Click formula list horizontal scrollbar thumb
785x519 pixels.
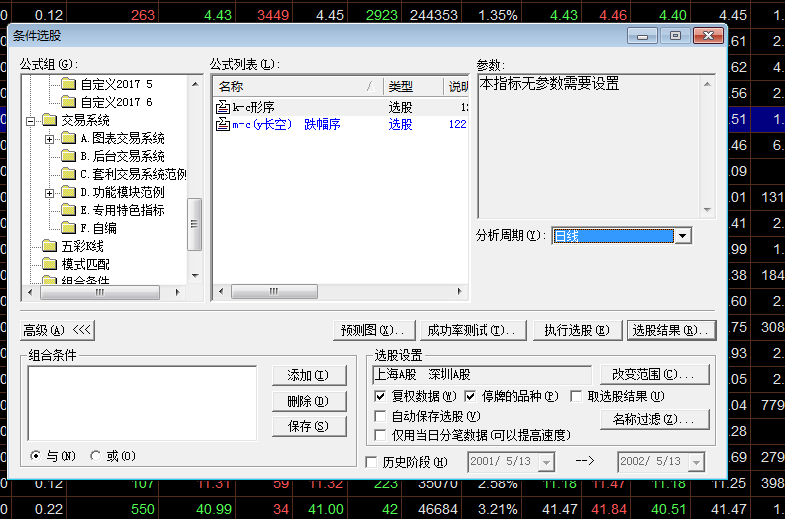[274, 291]
